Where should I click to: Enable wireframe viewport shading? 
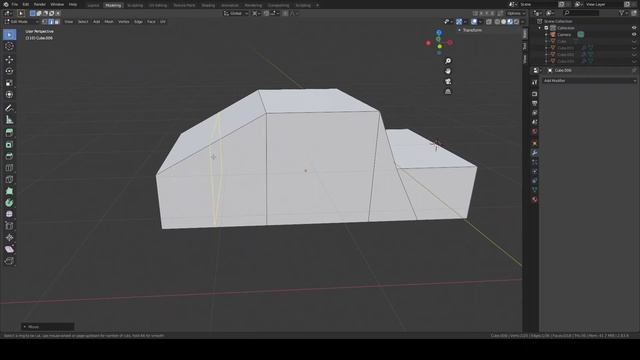coord(497,22)
